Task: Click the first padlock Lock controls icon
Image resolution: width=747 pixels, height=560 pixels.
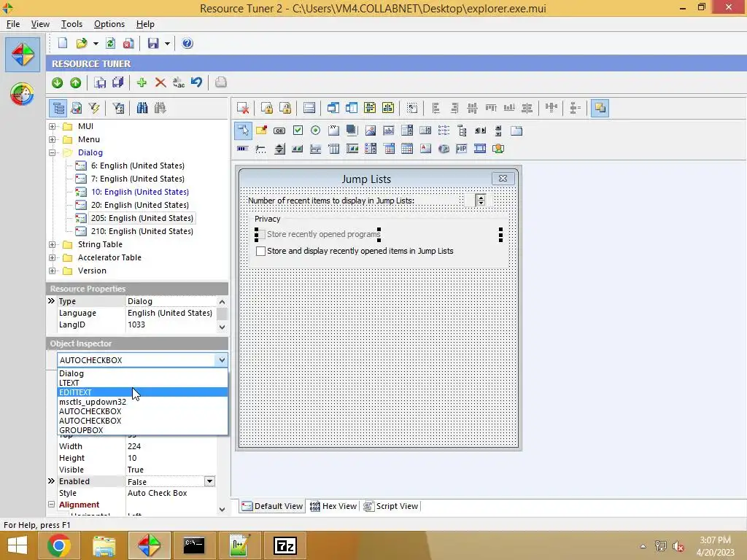Action: tap(267, 108)
